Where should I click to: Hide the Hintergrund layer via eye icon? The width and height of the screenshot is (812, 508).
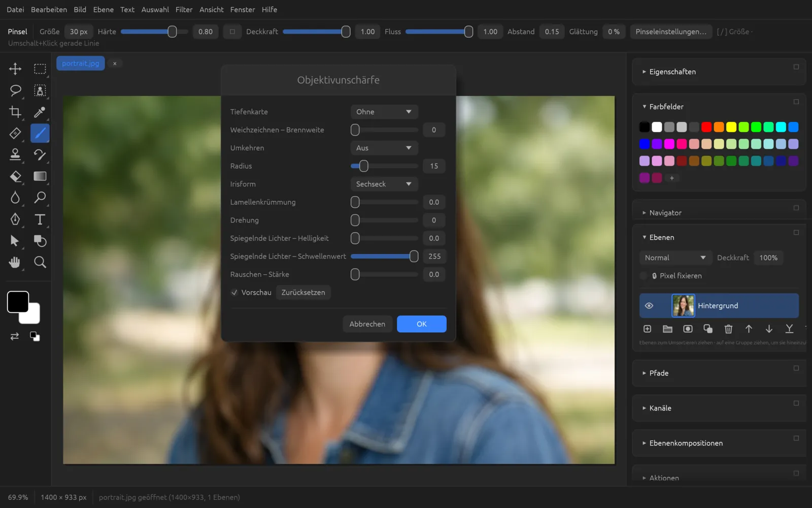(649, 306)
